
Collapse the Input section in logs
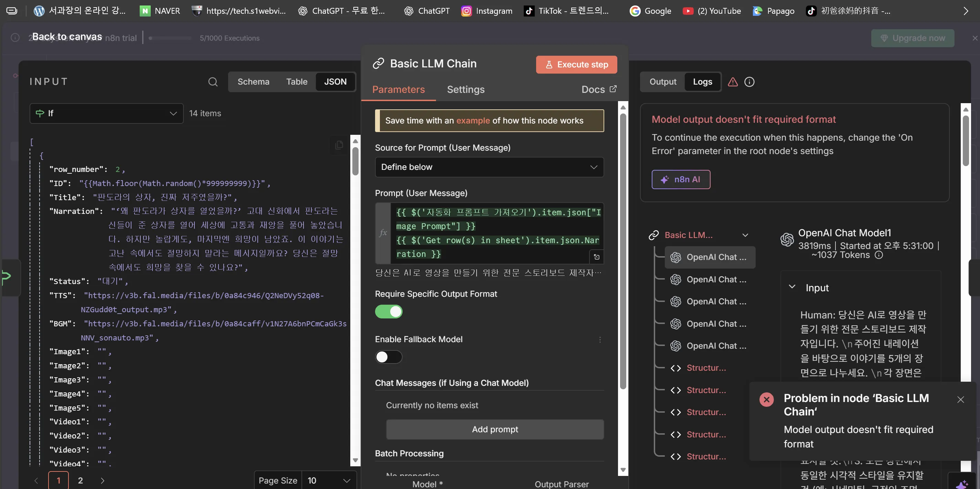coord(792,287)
